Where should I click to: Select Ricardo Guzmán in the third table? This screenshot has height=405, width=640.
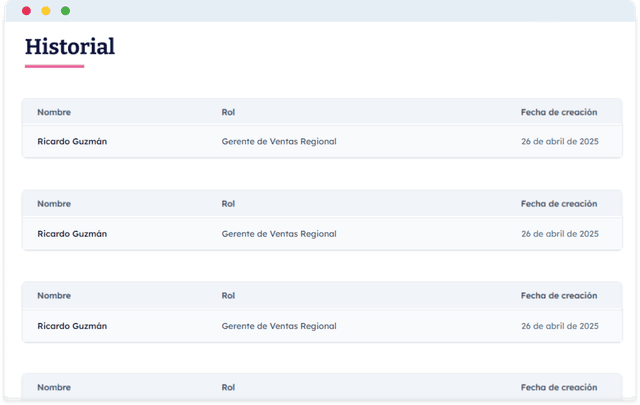72,326
